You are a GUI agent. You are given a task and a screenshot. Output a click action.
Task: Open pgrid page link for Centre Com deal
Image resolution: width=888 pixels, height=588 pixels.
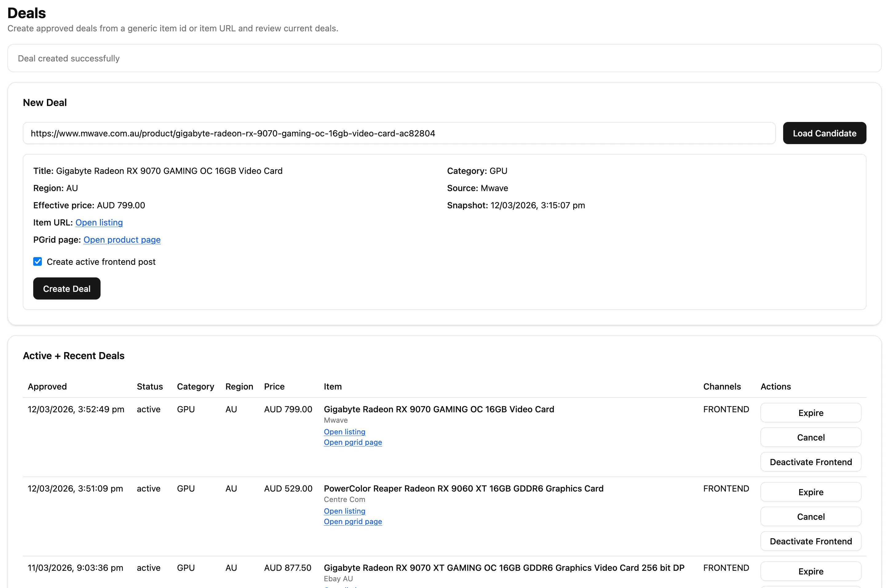[352, 522]
